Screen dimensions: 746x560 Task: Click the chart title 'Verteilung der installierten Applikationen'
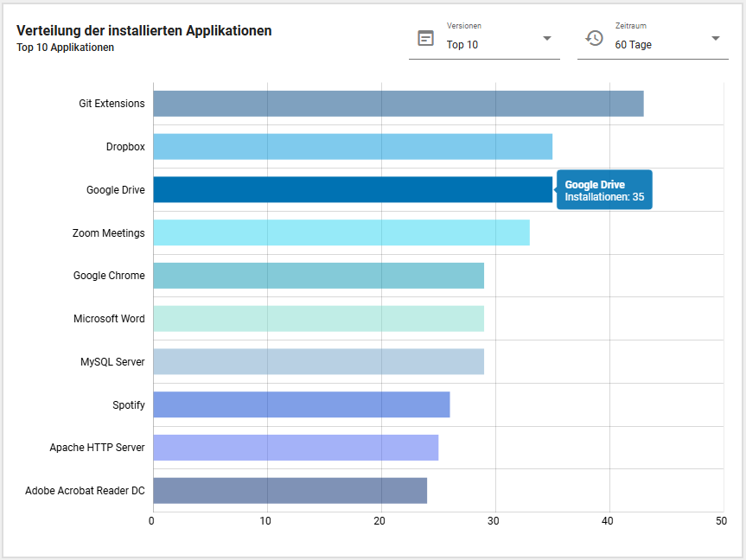point(144,31)
